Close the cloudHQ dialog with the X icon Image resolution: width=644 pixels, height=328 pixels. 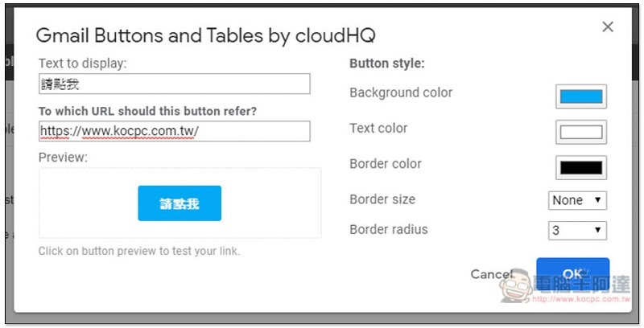(608, 27)
